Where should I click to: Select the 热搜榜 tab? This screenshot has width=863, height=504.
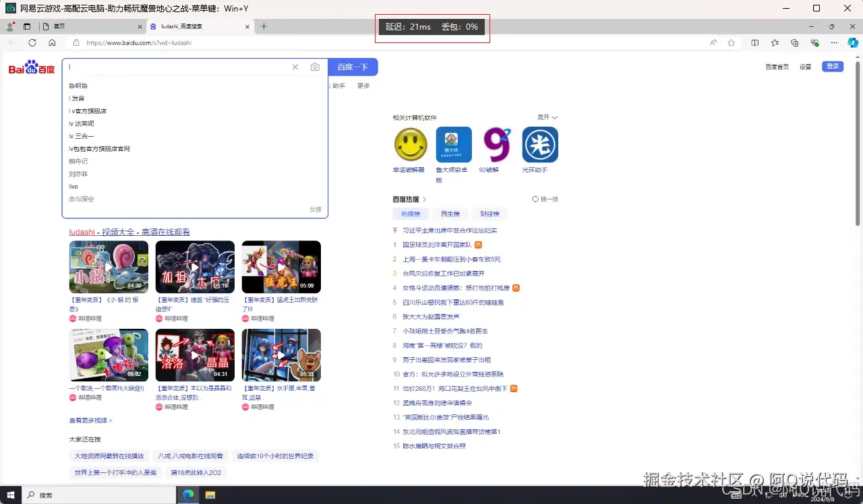coord(411,214)
